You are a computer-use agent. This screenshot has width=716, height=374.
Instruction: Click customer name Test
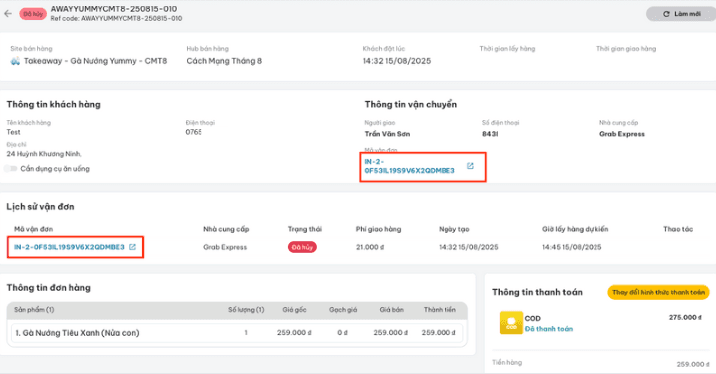click(x=13, y=132)
